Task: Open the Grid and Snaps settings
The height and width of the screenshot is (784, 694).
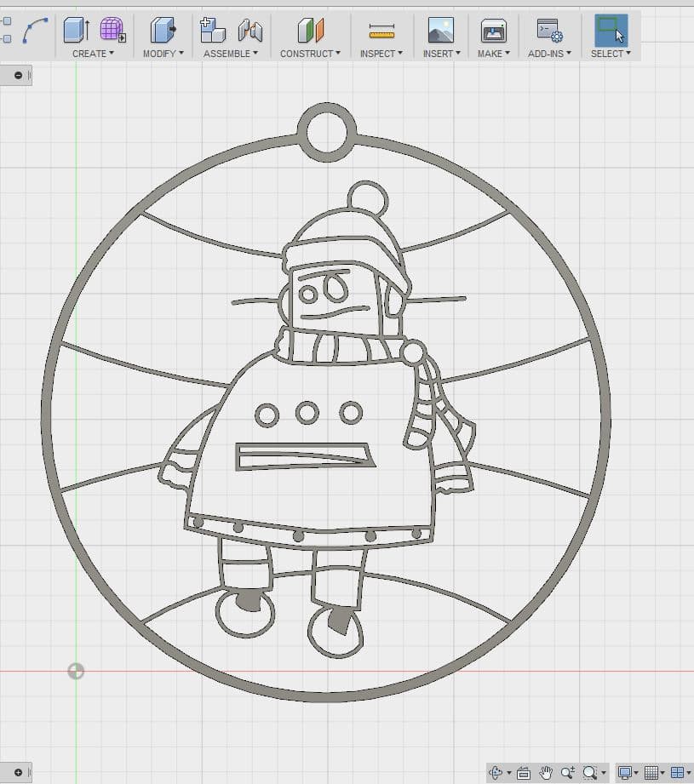Action: pyautogui.click(x=651, y=773)
